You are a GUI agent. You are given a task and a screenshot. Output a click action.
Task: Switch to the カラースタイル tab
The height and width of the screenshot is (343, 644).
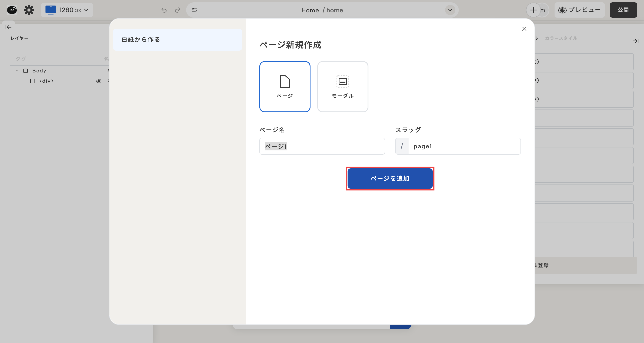[x=561, y=38]
